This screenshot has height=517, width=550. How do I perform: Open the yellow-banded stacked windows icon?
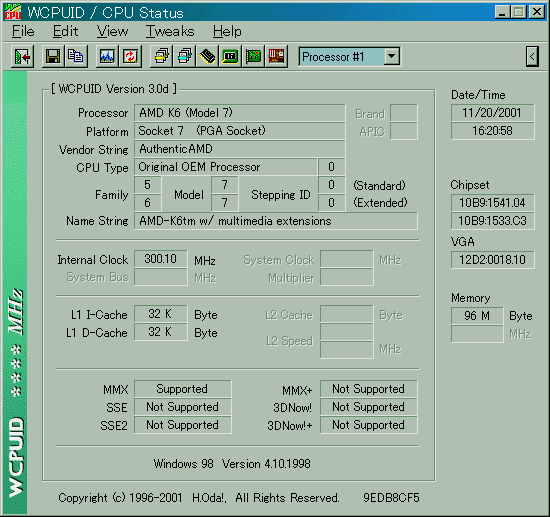pyautogui.click(x=161, y=56)
